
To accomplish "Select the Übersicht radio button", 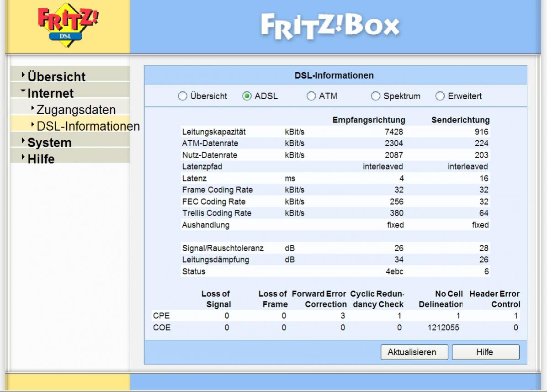I will [x=182, y=96].
